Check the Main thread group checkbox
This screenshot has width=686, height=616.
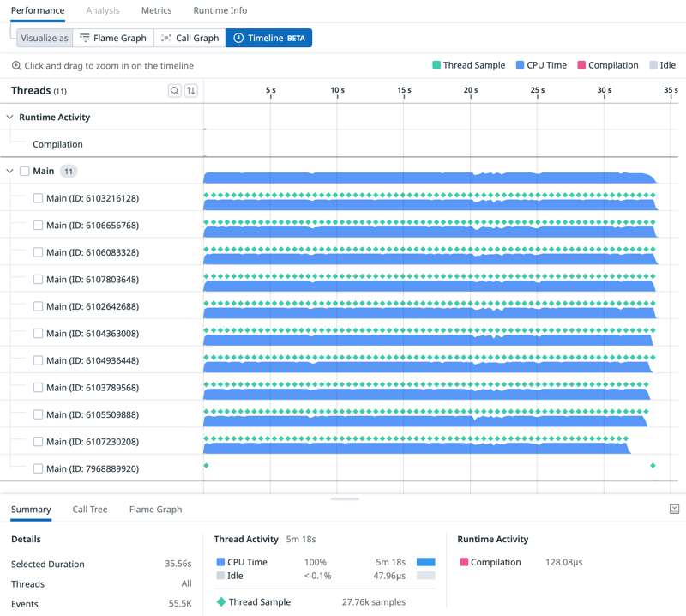point(25,172)
